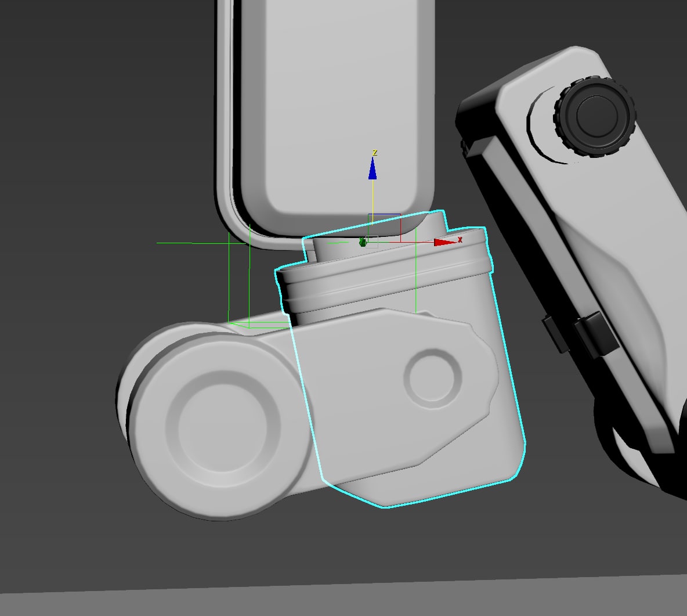Click the small circular recess on bracket
The image size is (687, 616).
pyautogui.click(x=432, y=379)
